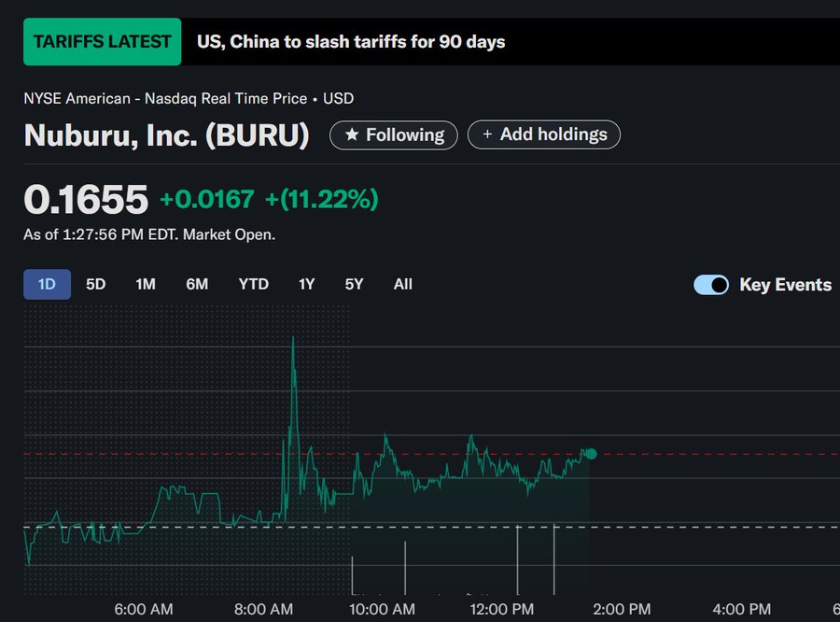840x622 pixels.
Task: Click the +(11.22%) percentage change
Action: (322, 200)
